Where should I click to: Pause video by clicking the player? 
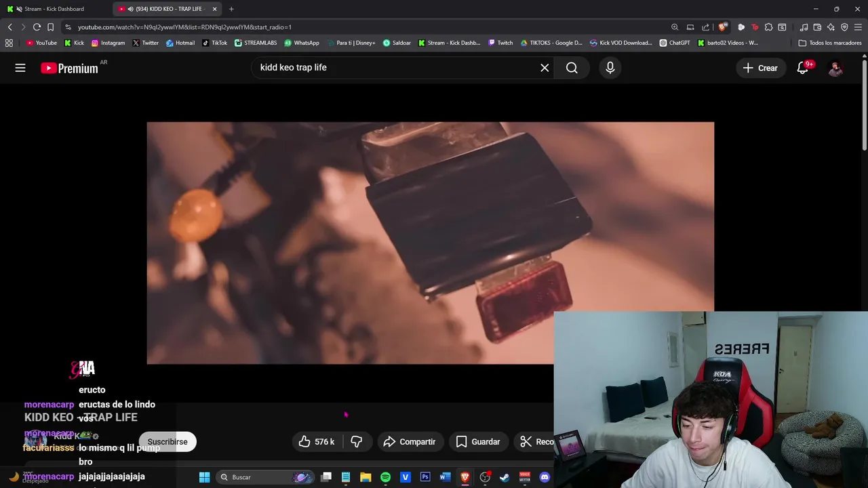431,243
